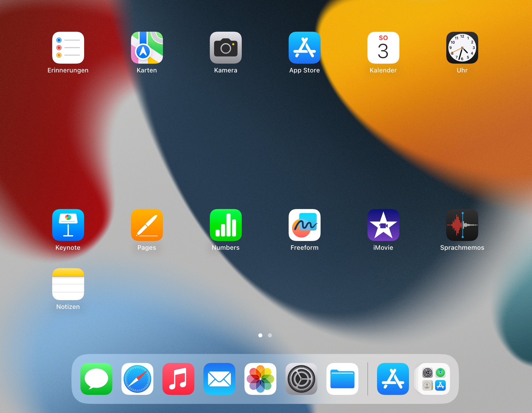The width and height of the screenshot is (532, 413).
Task: Launch the Freeform app
Action: 304,225
